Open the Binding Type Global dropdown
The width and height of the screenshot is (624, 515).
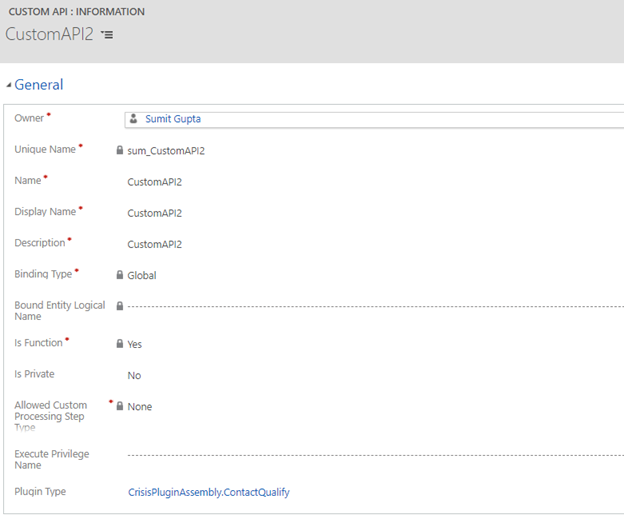coord(142,275)
